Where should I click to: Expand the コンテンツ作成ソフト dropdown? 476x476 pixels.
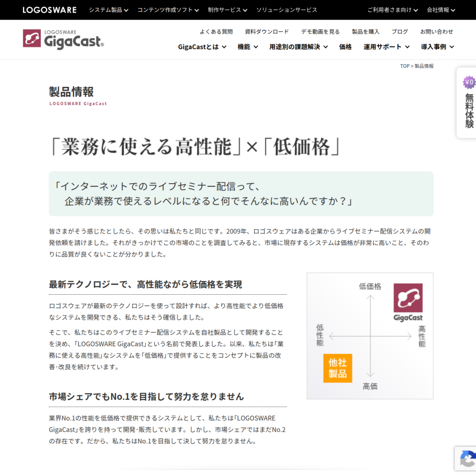(x=168, y=10)
